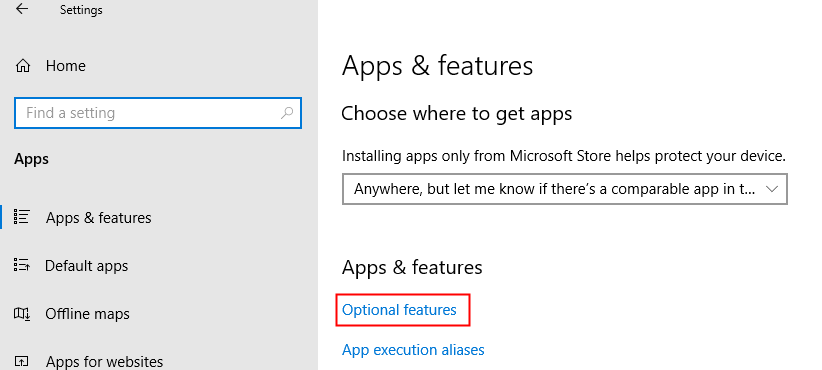Go back using the arrow icon

tap(21, 9)
